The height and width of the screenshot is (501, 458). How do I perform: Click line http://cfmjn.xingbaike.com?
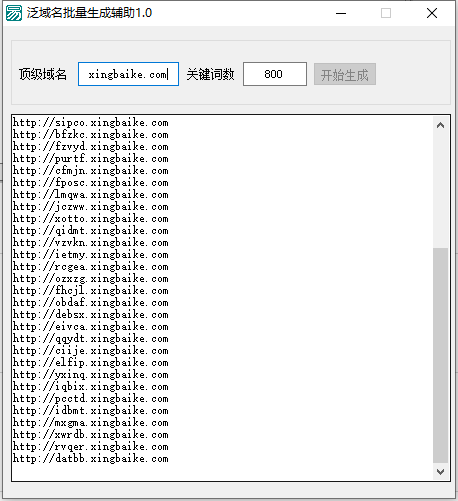point(91,171)
